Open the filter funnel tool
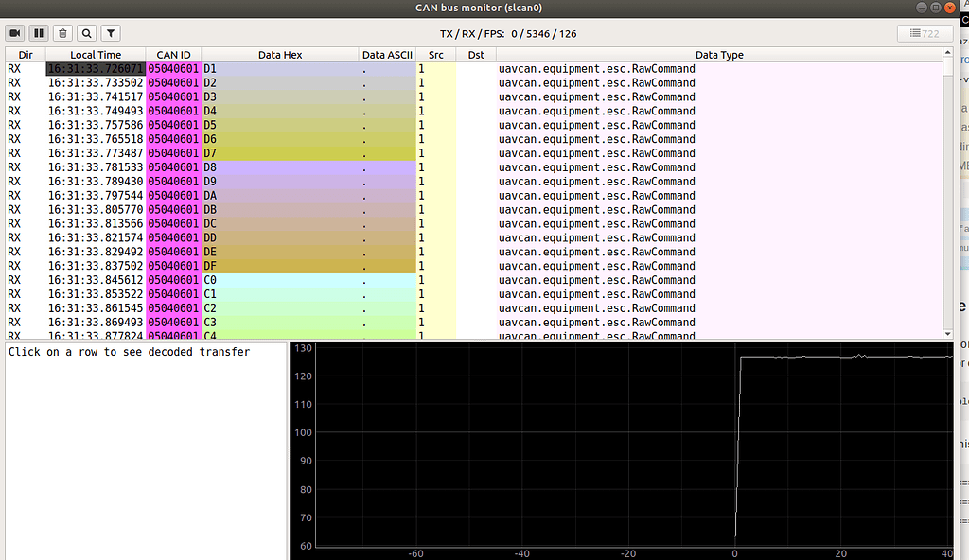Image resolution: width=969 pixels, height=560 pixels. 110,33
